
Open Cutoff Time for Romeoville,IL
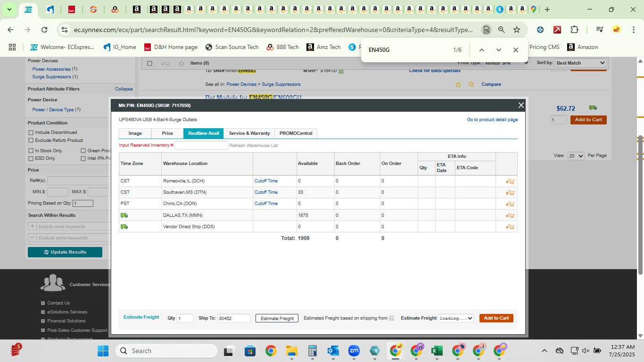click(266, 181)
